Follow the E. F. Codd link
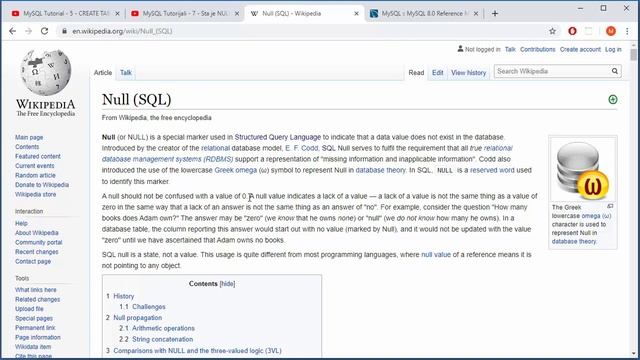This screenshot has height=360, width=640. pos(301,148)
